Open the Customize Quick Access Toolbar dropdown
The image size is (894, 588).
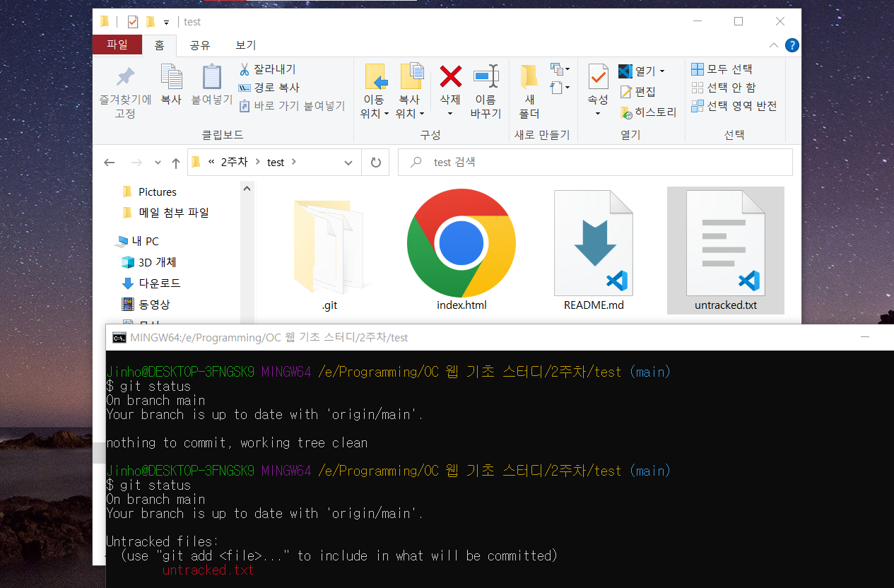click(x=166, y=23)
